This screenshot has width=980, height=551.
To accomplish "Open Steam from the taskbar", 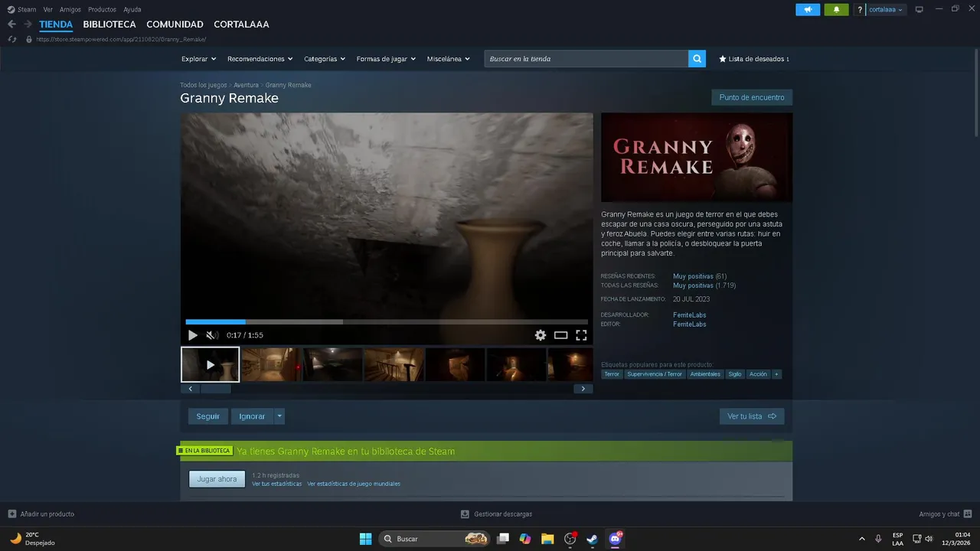I will (x=592, y=539).
